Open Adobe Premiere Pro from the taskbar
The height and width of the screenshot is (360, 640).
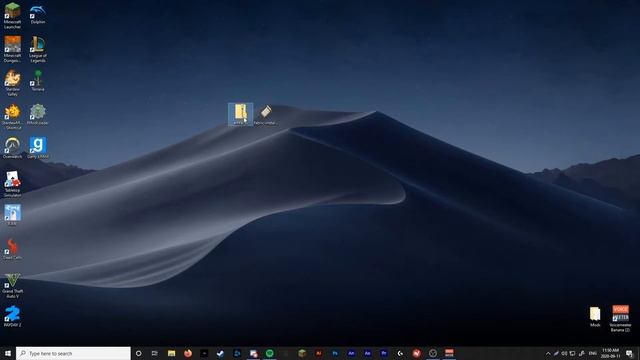384,353
